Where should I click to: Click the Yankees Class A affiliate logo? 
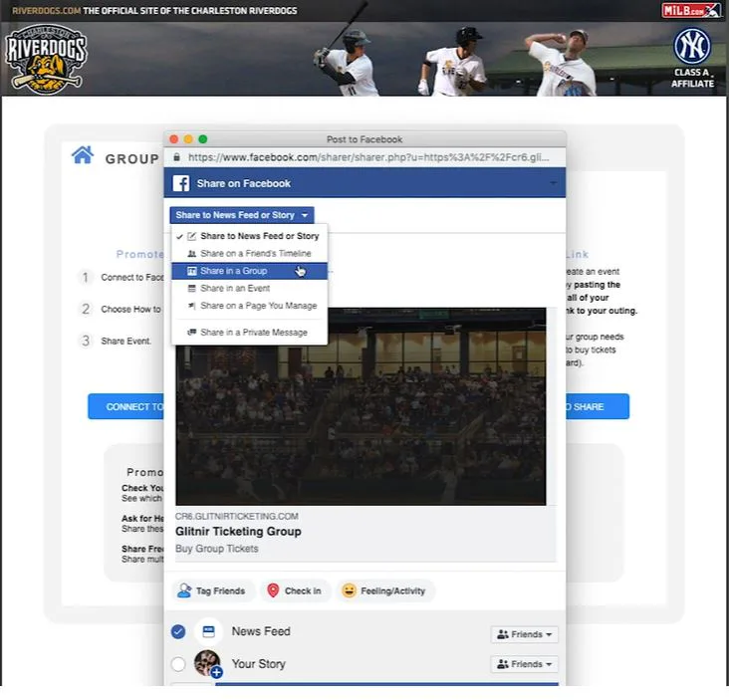692,58
